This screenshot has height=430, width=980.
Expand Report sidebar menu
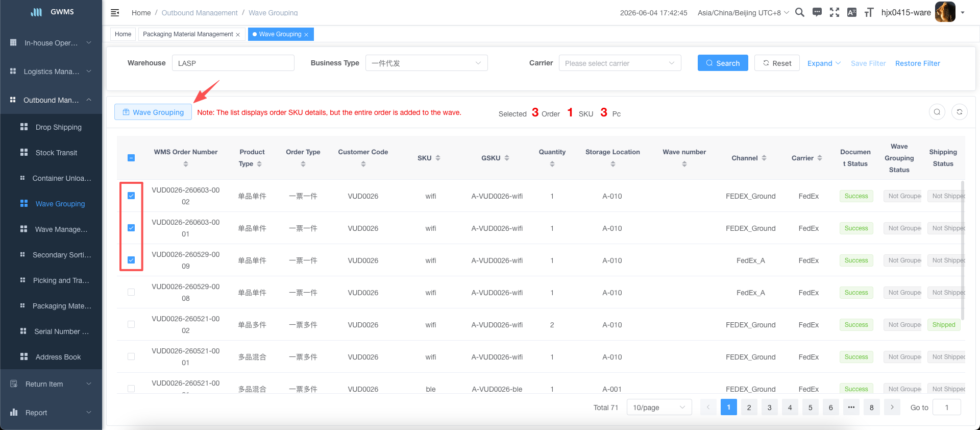[51, 413]
